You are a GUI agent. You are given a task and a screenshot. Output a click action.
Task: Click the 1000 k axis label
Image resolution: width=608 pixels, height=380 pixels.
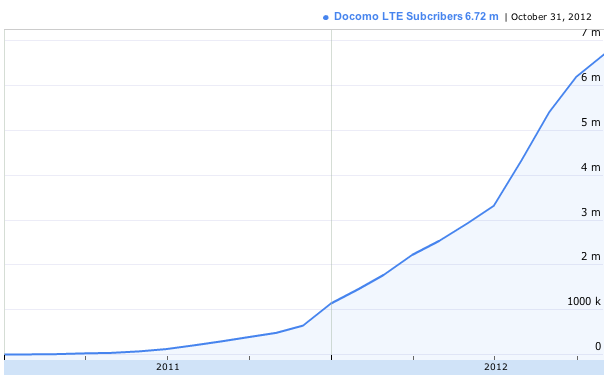584,301
